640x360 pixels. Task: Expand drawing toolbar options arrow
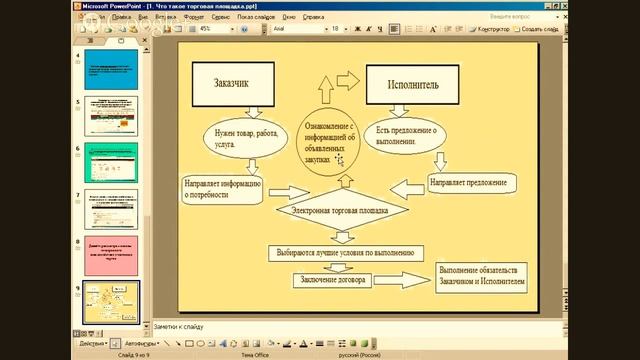click(374, 344)
